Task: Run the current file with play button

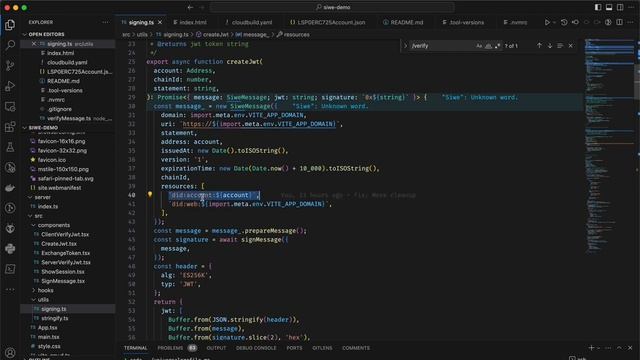Action: click(x=547, y=22)
